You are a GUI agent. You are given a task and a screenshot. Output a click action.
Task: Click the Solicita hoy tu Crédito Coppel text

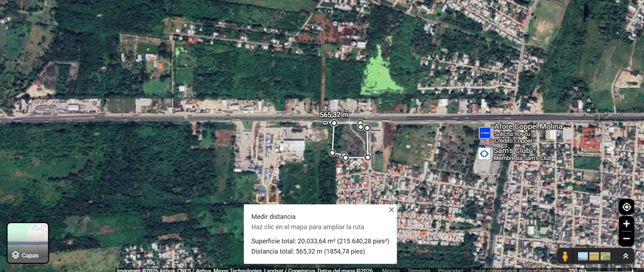[x=512, y=137]
